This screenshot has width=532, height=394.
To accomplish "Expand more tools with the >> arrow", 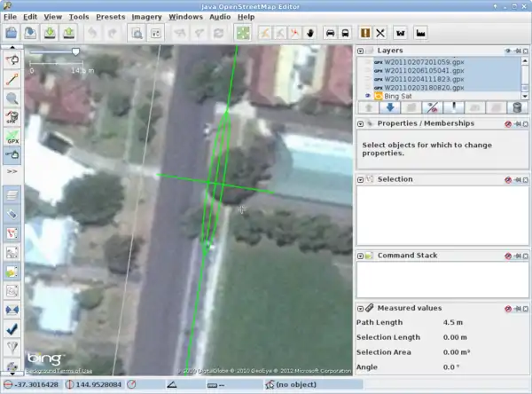I will [x=12, y=170].
